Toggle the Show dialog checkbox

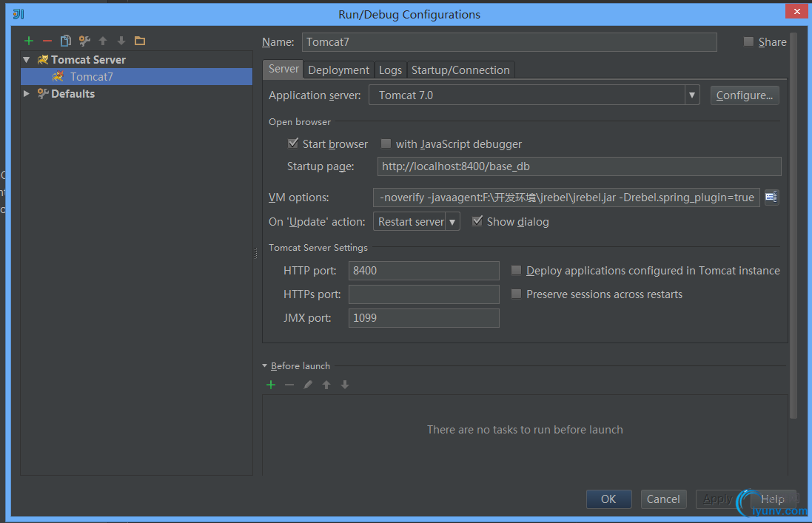477,221
